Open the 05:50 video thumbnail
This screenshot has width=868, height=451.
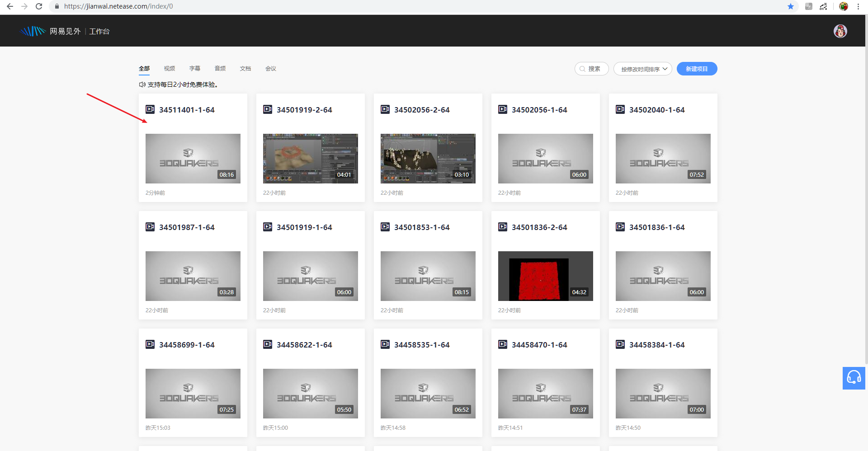(x=311, y=394)
